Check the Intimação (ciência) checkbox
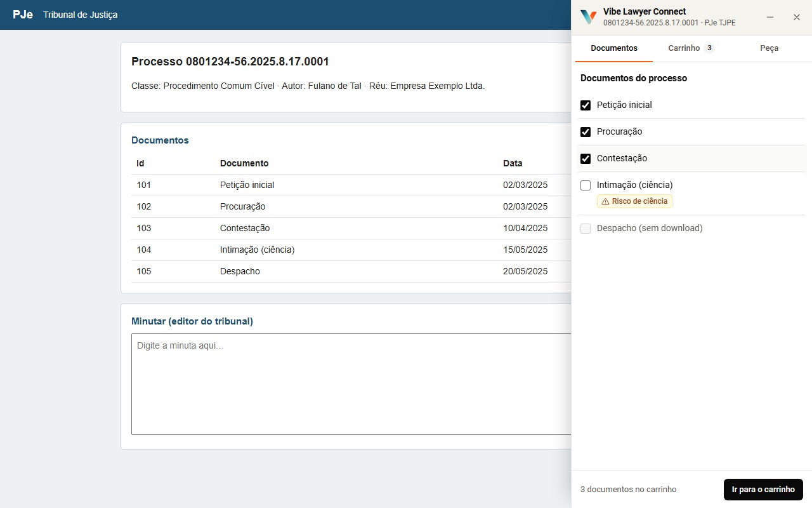812x508 pixels. (x=586, y=185)
